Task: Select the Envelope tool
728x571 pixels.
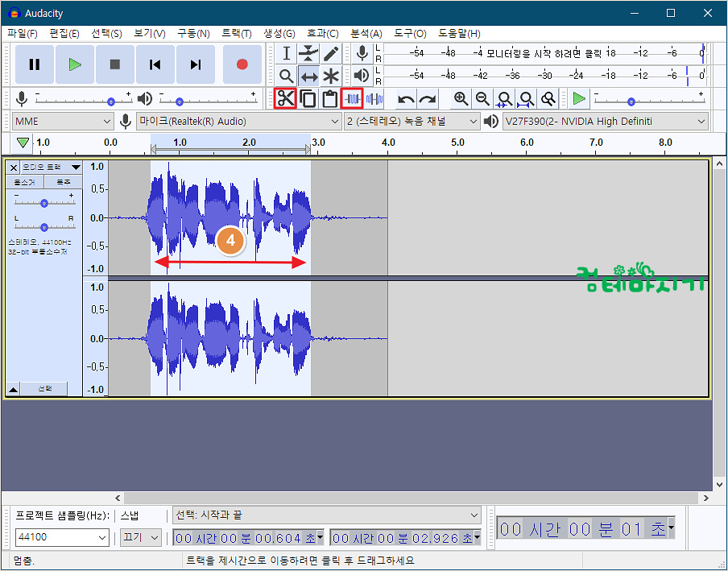Action: point(308,53)
